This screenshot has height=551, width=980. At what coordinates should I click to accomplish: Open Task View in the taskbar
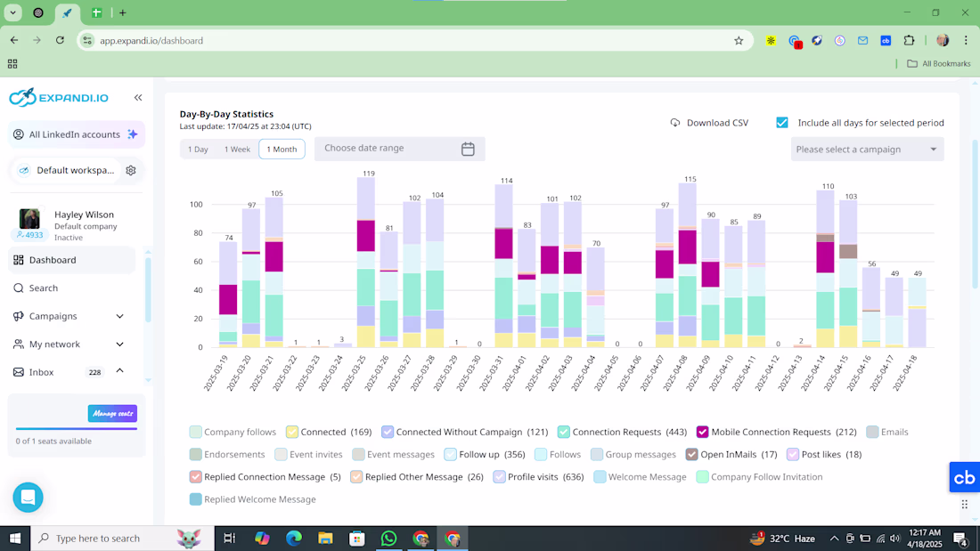(x=229, y=538)
